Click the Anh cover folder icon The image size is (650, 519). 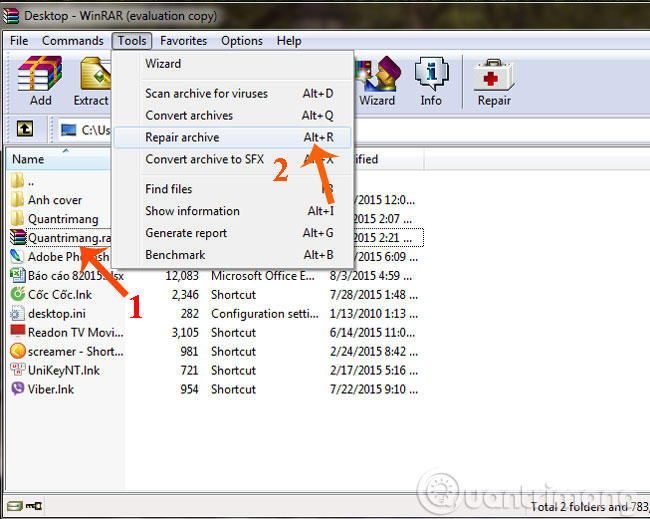[x=17, y=199]
